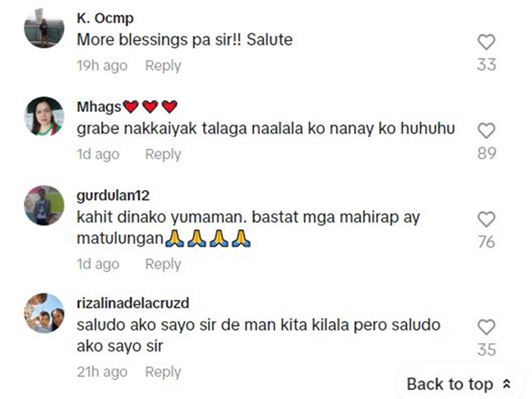Reply to K. Ocmp's comment
The width and height of the screenshot is (532, 399).
(x=163, y=66)
